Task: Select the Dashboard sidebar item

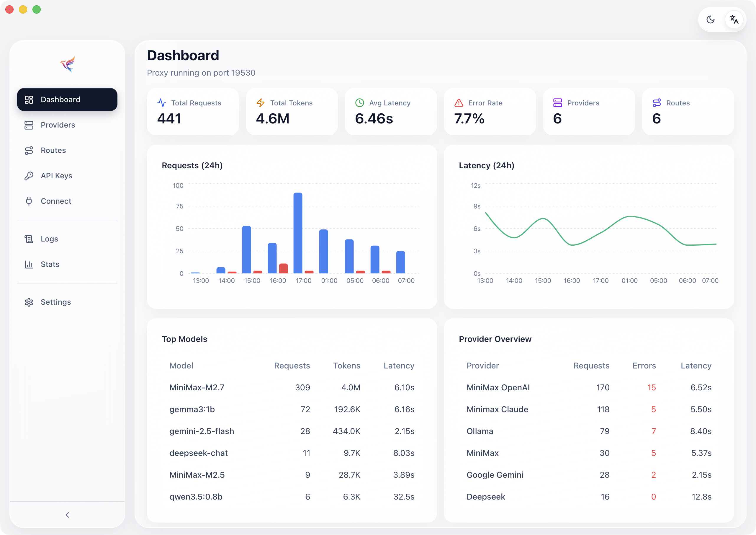Action: pos(67,100)
